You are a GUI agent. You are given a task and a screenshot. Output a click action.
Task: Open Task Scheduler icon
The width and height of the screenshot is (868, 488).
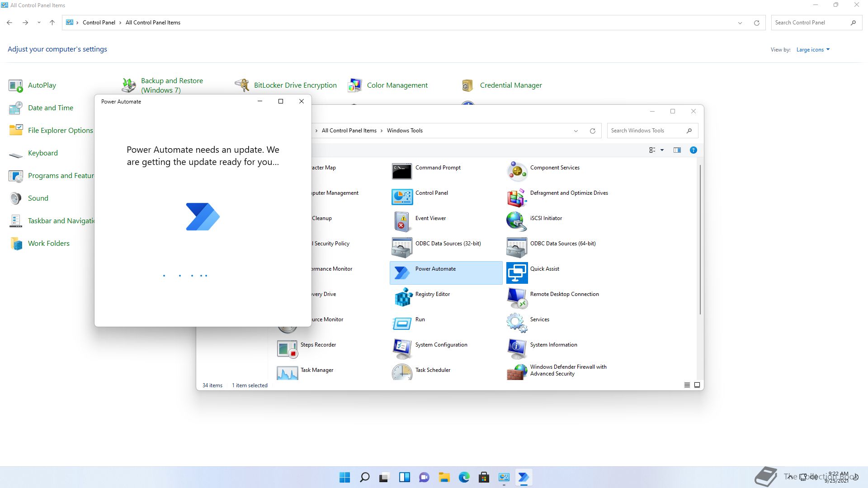[402, 372]
